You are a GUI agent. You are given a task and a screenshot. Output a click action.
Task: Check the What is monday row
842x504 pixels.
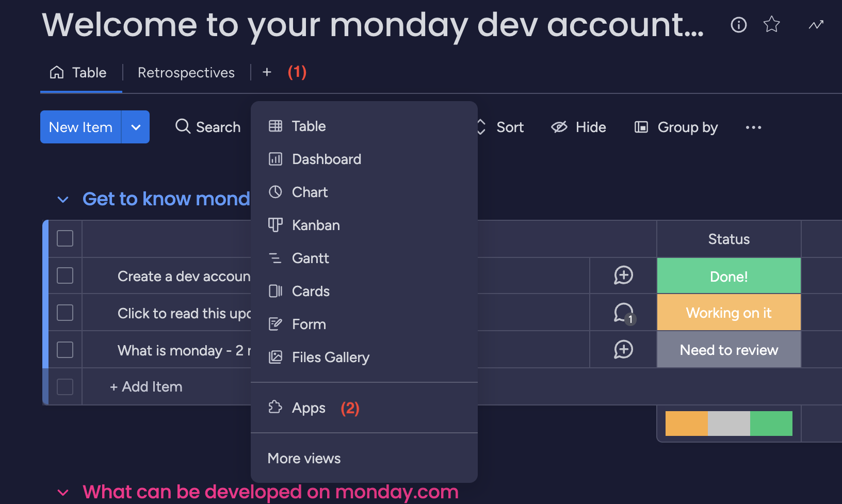tap(65, 350)
